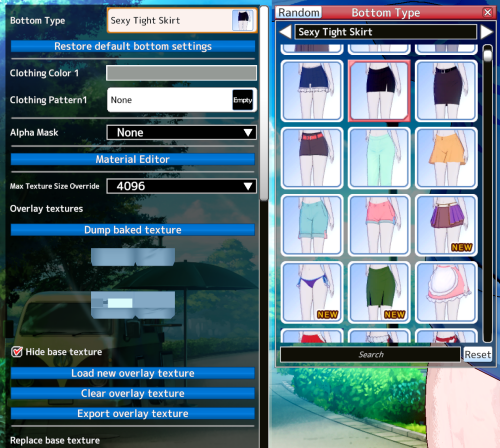Click the left settings panel scrollbar
This screenshot has height=448, width=500.
[264, 103]
